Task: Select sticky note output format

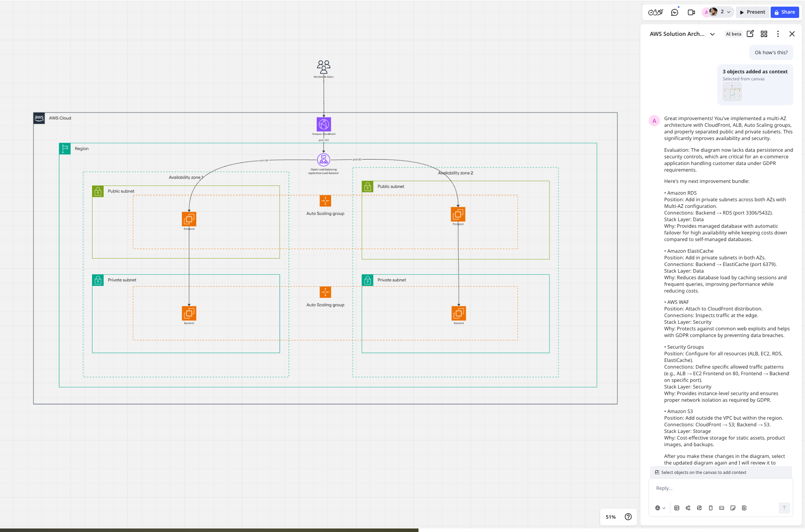Action: 733,508
